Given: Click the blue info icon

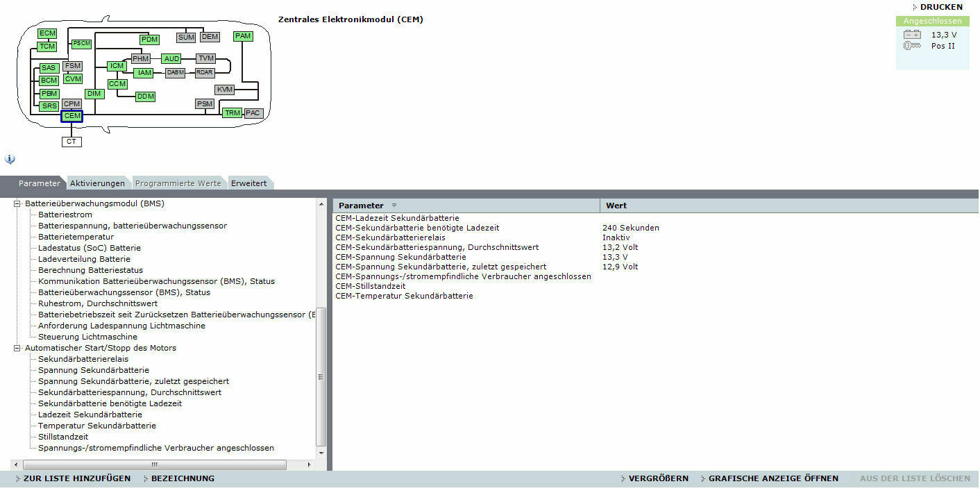Looking at the screenshot, I should pyautogui.click(x=10, y=159).
